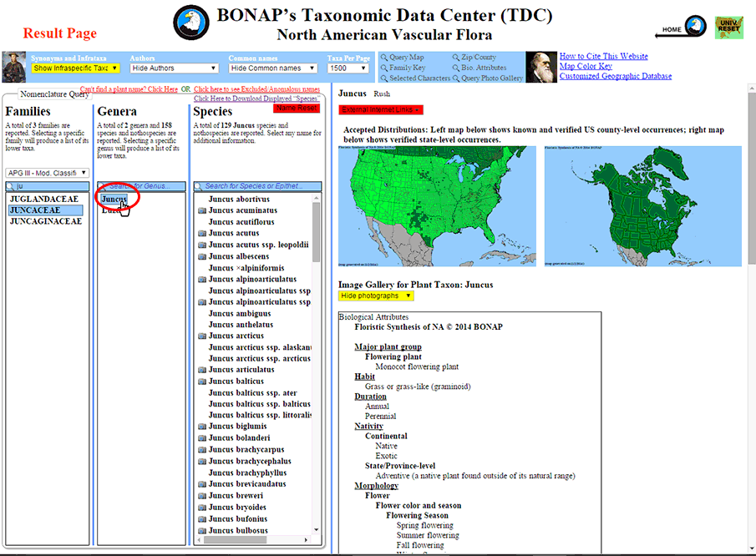
Task: Click camera icon beside Juncus brevicaudatus
Action: 202,484
